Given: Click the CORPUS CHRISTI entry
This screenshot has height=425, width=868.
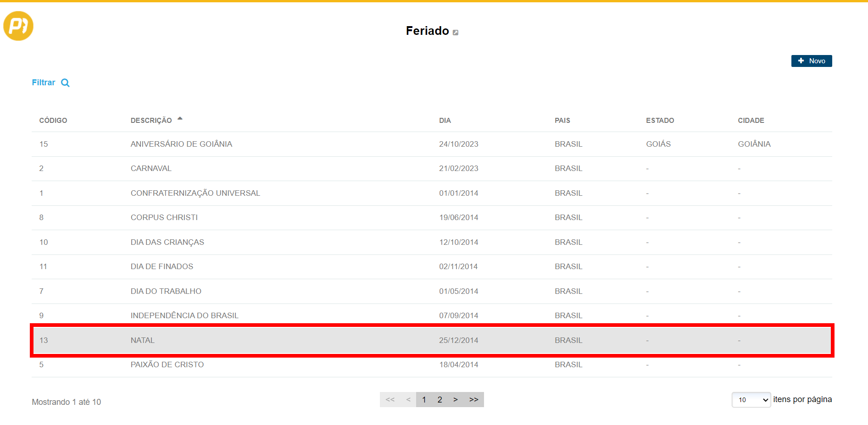Looking at the screenshot, I should coord(164,217).
